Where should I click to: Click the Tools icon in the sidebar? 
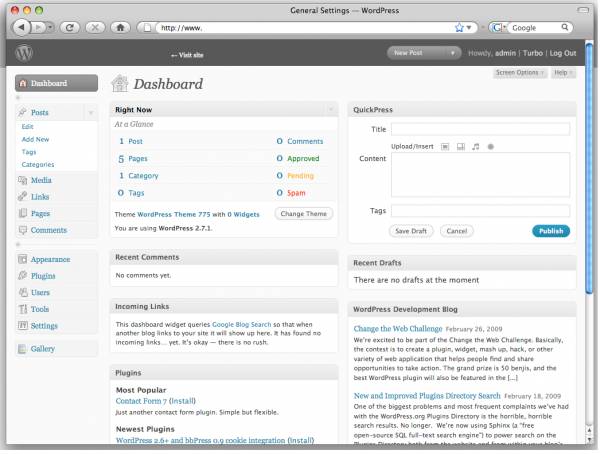coord(23,309)
